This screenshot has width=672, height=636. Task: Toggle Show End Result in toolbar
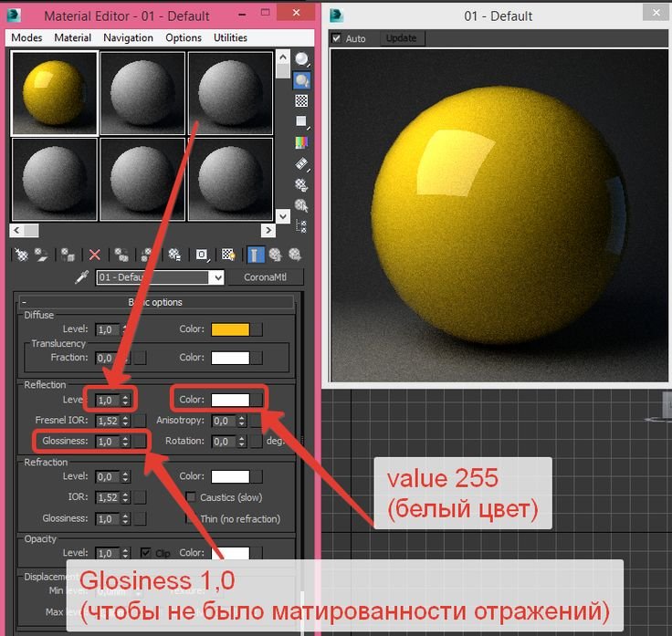pos(256,255)
